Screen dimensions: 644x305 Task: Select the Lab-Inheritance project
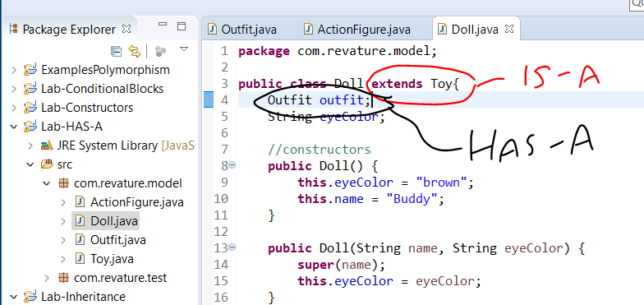pos(84,297)
